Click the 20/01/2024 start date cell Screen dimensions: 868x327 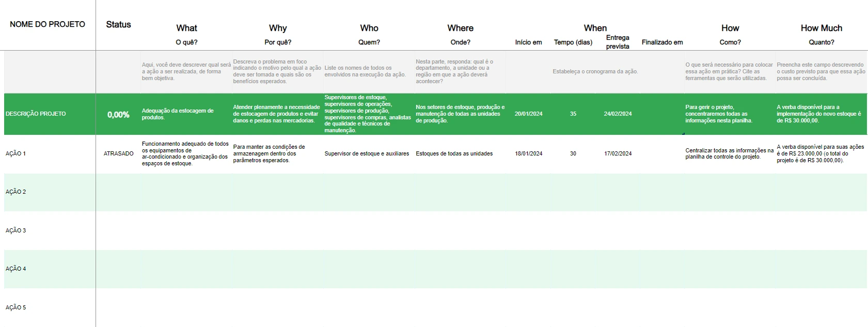click(x=528, y=114)
